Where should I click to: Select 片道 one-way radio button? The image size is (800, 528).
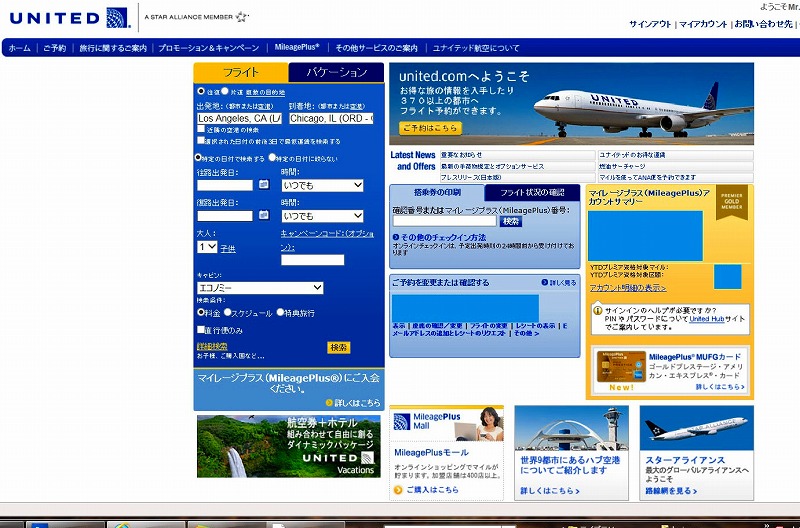coord(224,91)
